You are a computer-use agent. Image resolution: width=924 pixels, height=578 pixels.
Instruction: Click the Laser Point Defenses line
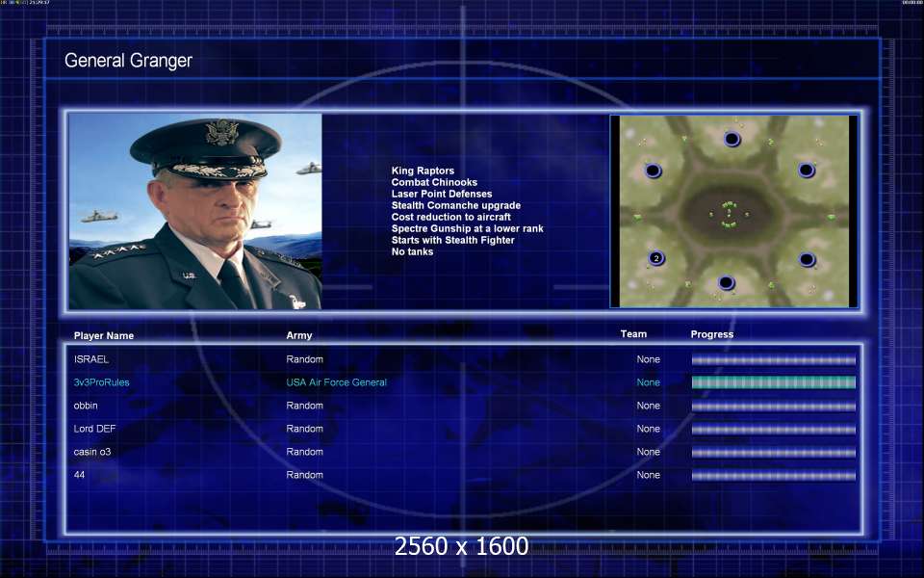point(442,194)
